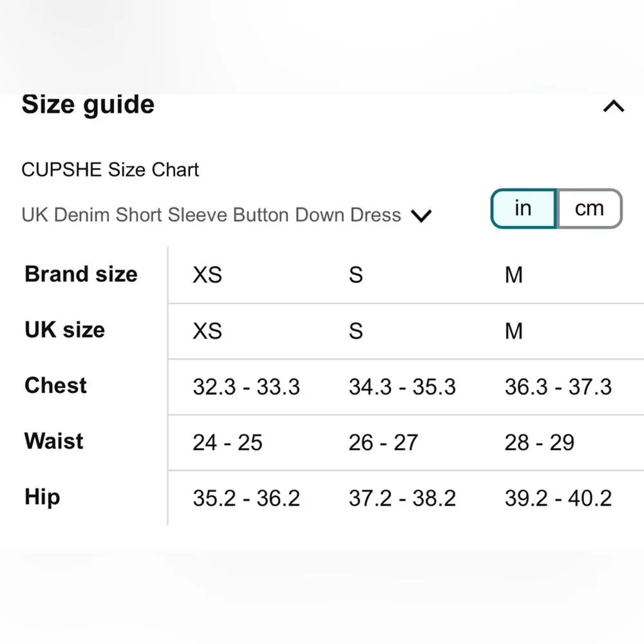Viewport: 644px width, 644px height.
Task: Click the UK Denim Short Sleeve Button Down Dress selector
Action: click(x=211, y=214)
